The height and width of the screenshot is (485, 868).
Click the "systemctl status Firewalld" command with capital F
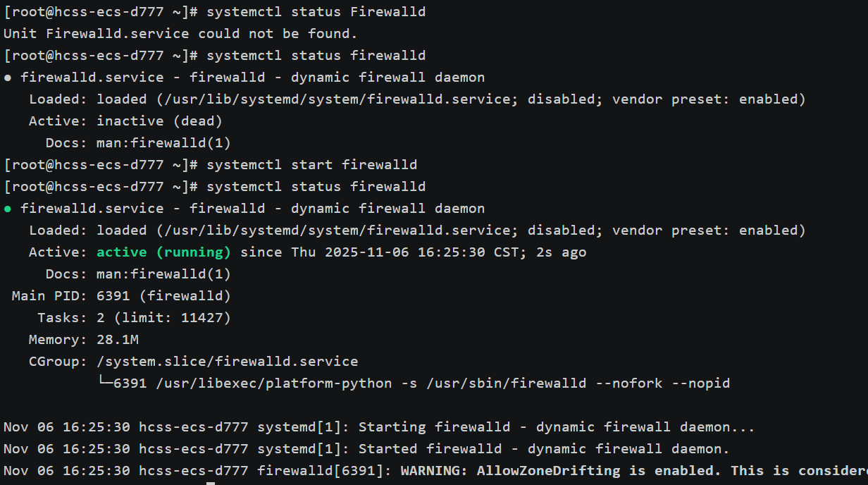coord(316,12)
